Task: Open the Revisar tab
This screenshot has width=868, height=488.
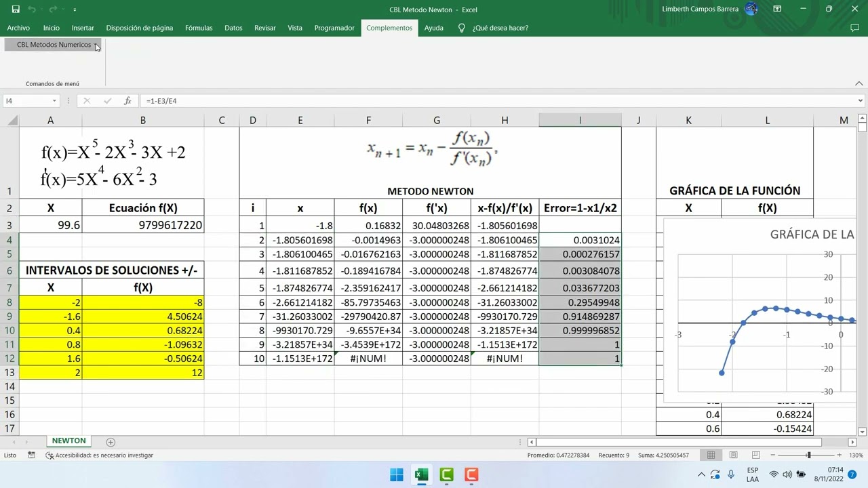Action: click(265, 28)
